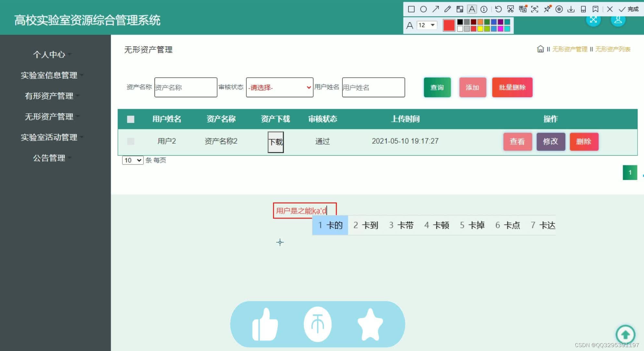Image resolution: width=644 pixels, height=351 pixels.
Task: Toggle the select-all checkbox in the table header
Action: coord(130,119)
